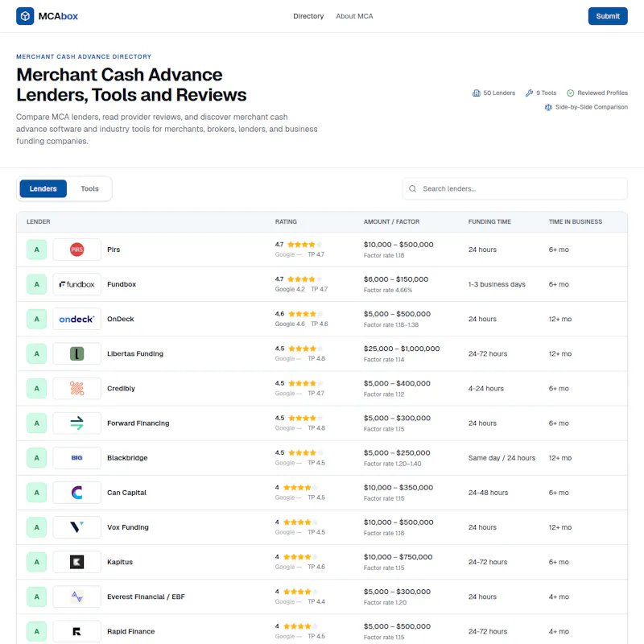Viewport: 644px width, 644px height.
Task: Click the MCAbox brand name text
Action: coord(58,16)
